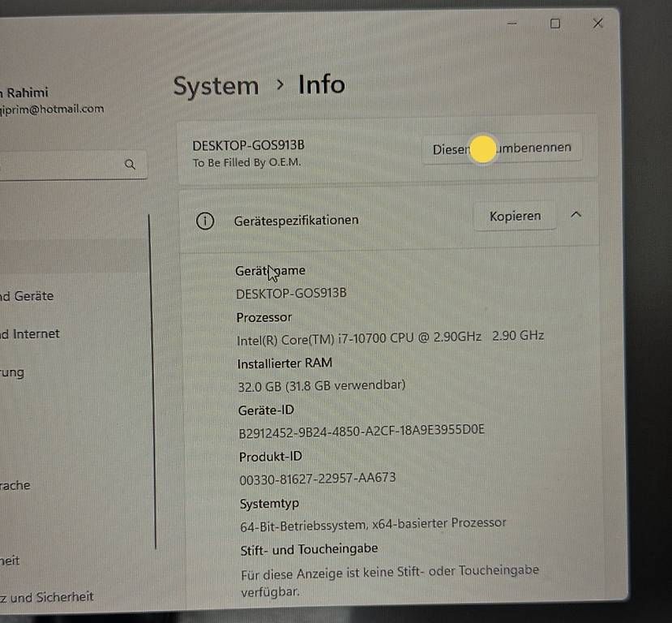Click the Rahimi account name
The image size is (672, 623).
coord(24,92)
